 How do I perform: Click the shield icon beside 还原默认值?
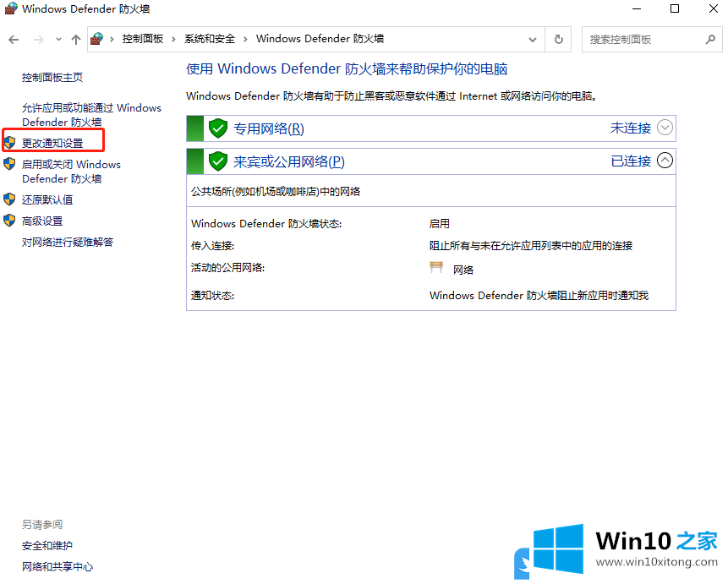click(10, 199)
